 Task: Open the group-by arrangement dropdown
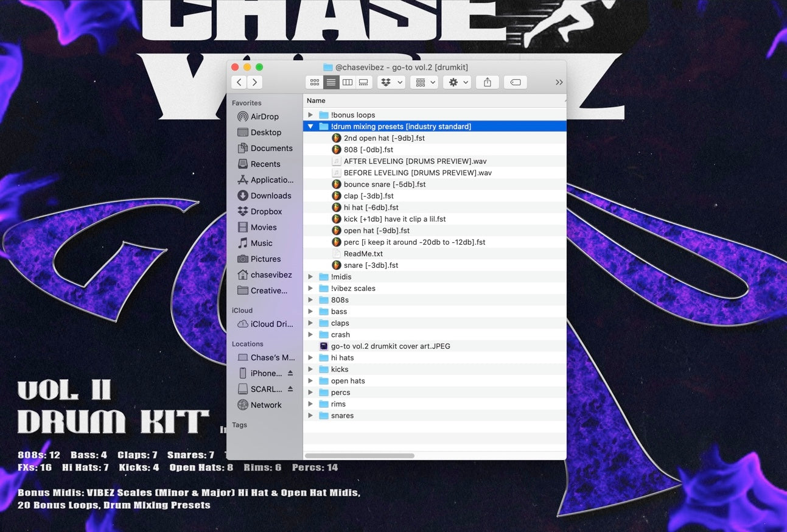click(x=424, y=82)
